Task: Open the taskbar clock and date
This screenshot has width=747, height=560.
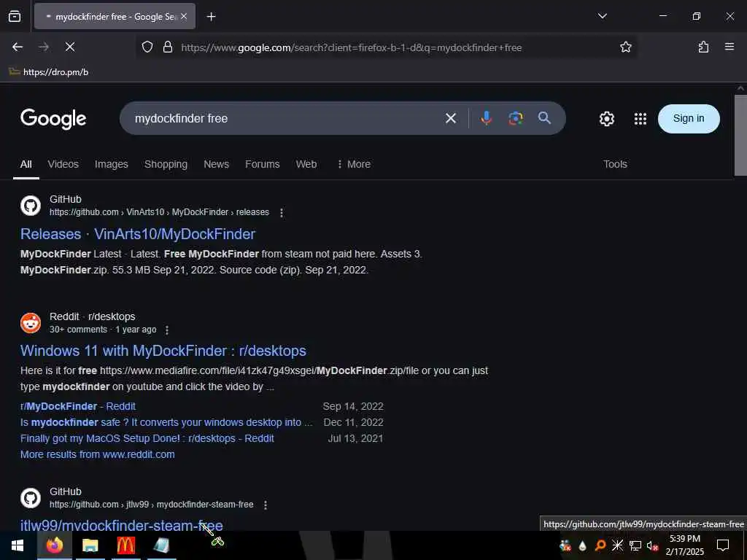Action: coord(684,545)
